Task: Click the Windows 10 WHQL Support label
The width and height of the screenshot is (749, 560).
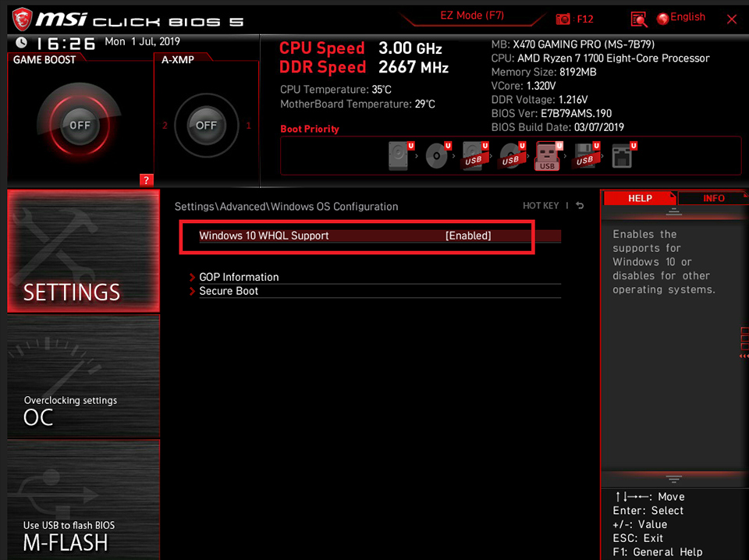Action: click(x=264, y=236)
